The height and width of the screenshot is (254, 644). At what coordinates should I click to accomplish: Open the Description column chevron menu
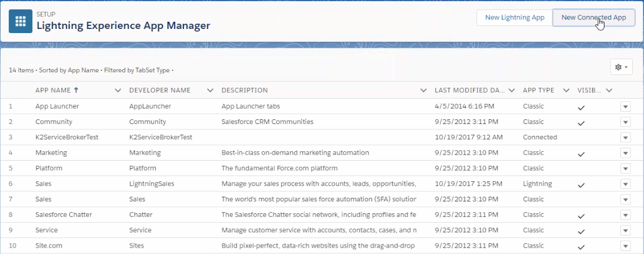(423, 90)
